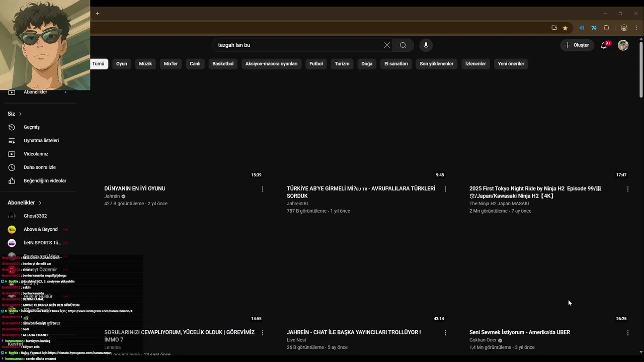Click the beIN SPORTS channel avatar

12,243
